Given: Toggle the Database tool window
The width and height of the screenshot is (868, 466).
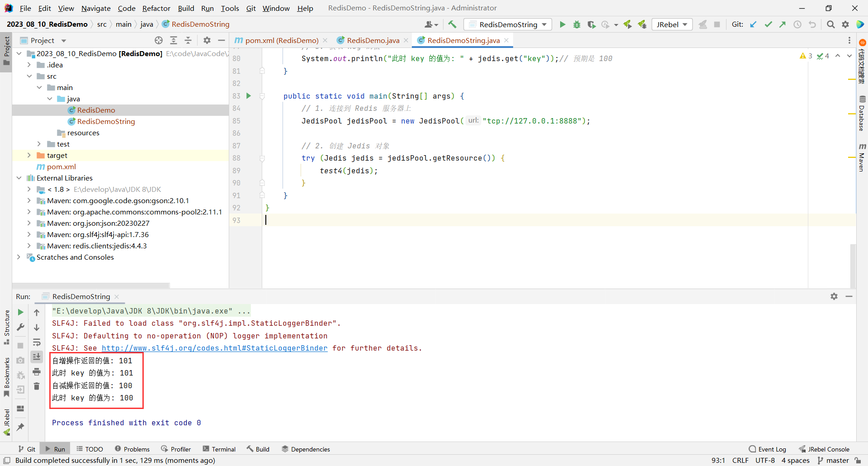Looking at the screenshot, I should 862,113.
